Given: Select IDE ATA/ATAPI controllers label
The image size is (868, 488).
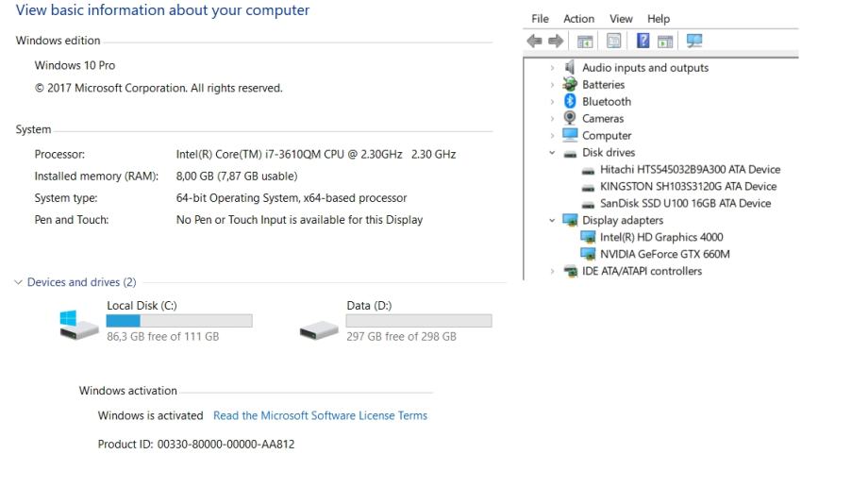Looking at the screenshot, I should coord(642,271).
